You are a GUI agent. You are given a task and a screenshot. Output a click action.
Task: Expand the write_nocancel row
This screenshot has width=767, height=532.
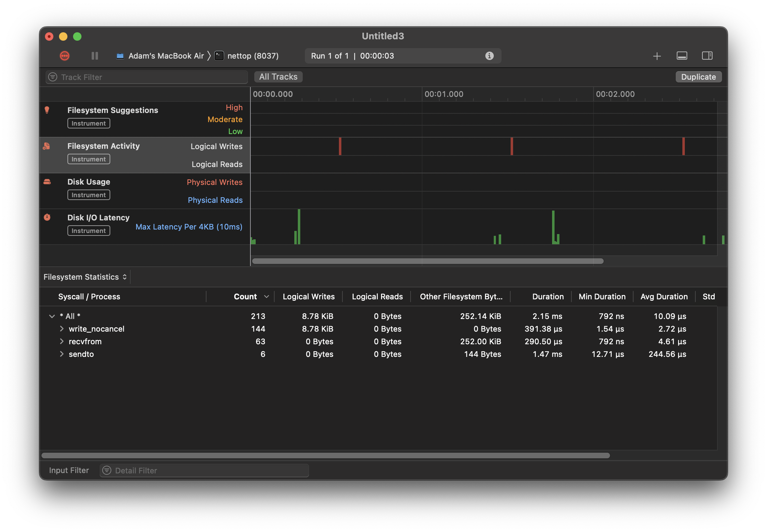coord(62,328)
